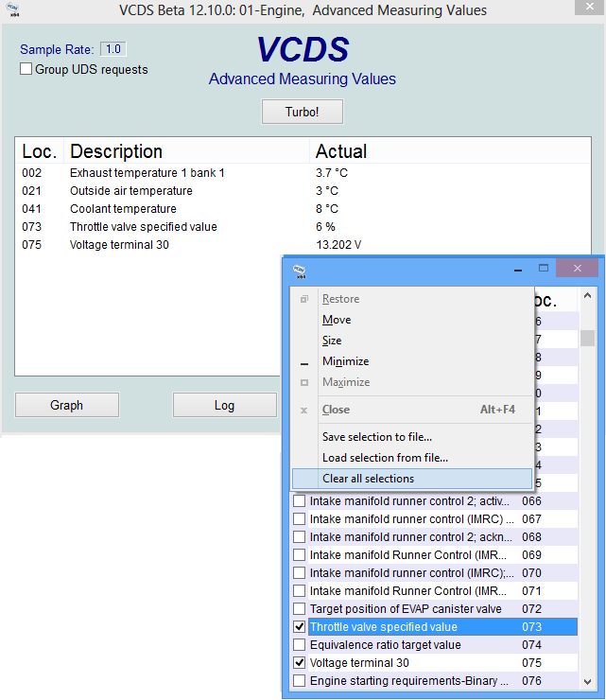The image size is (606, 700).
Task: Uncheck Voltage terminal 30 checkbox
Action: tap(300, 662)
